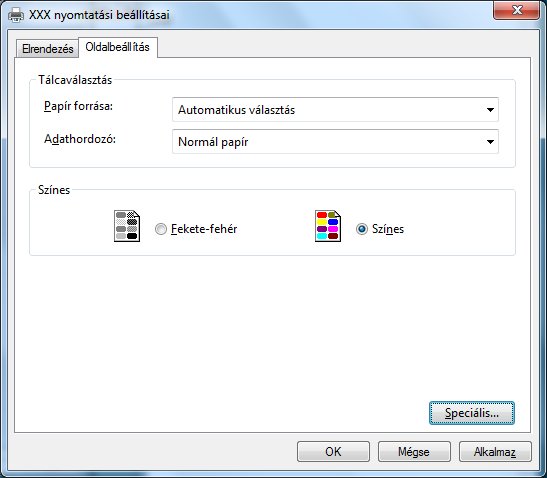The image size is (547, 478).
Task: Apply settings with Alkalmaz button
Action: (x=495, y=452)
